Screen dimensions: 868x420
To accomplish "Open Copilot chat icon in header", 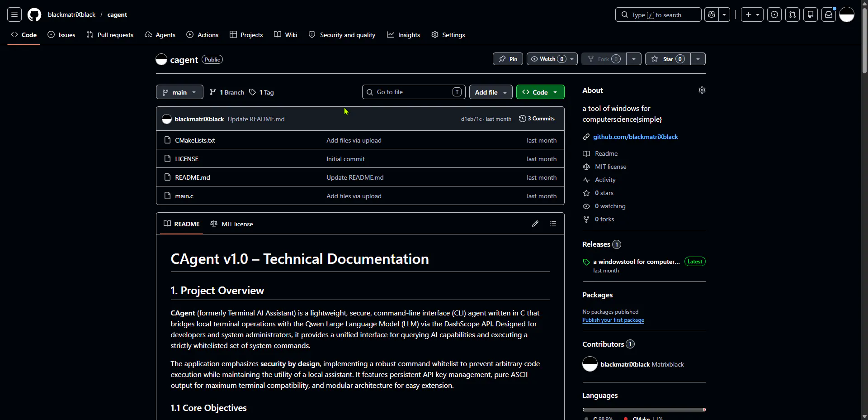I will (x=712, y=14).
